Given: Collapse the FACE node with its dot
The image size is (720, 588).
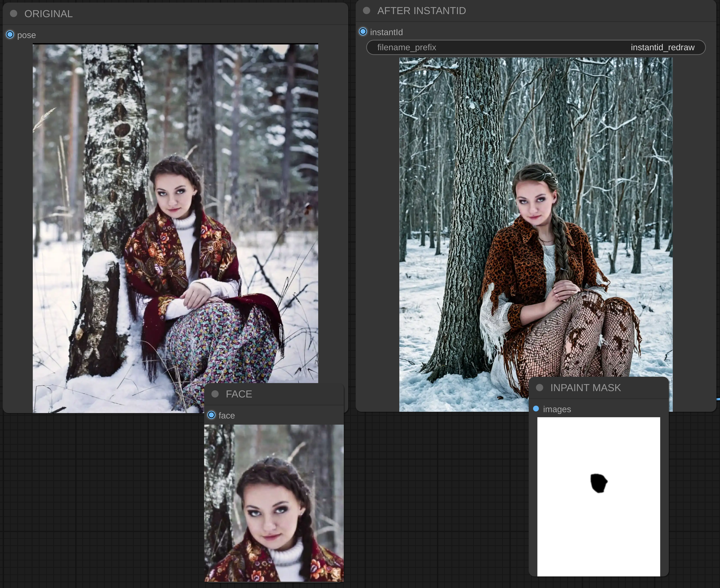Looking at the screenshot, I should pyautogui.click(x=215, y=394).
